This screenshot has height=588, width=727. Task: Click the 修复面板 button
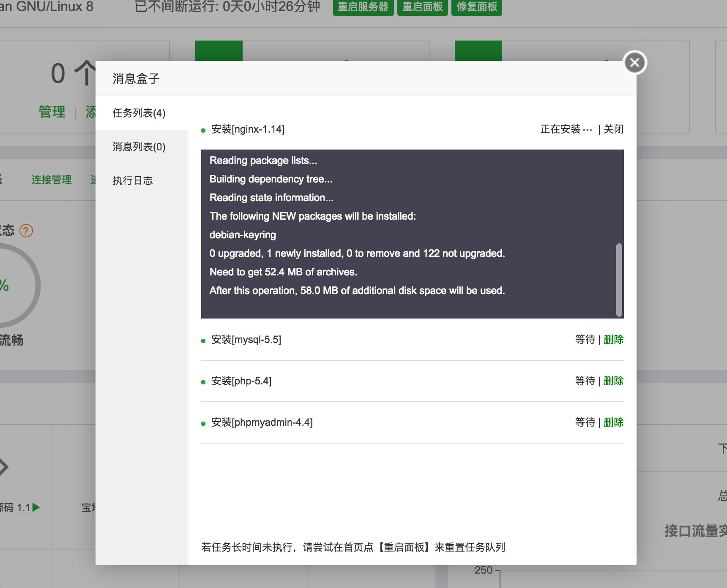click(x=477, y=7)
